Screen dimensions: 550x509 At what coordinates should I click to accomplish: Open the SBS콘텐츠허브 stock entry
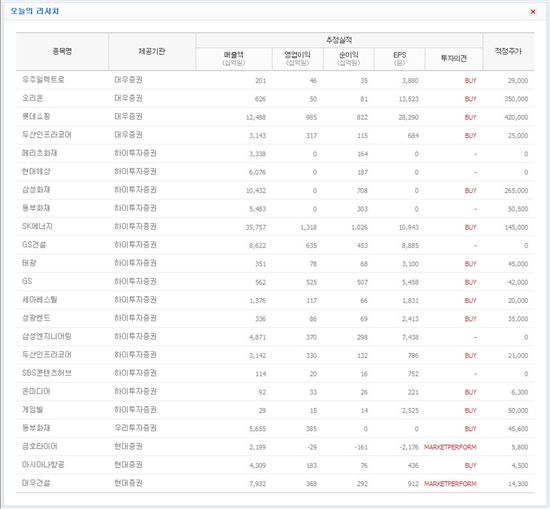47,373
